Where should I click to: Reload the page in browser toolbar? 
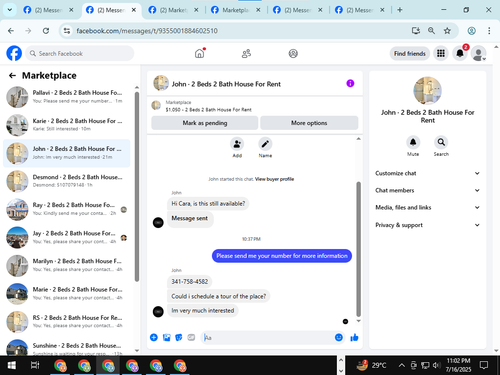pyautogui.click(x=46, y=31)
